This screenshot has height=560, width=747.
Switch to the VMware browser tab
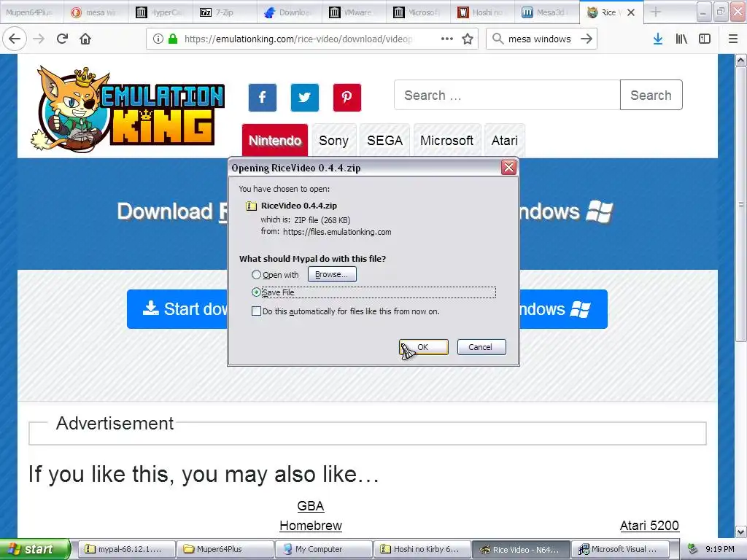tap(354, 12)
